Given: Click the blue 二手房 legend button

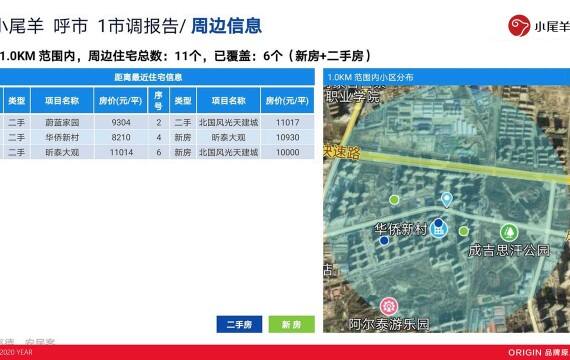Looking at the screenshot, I should 239,324.
